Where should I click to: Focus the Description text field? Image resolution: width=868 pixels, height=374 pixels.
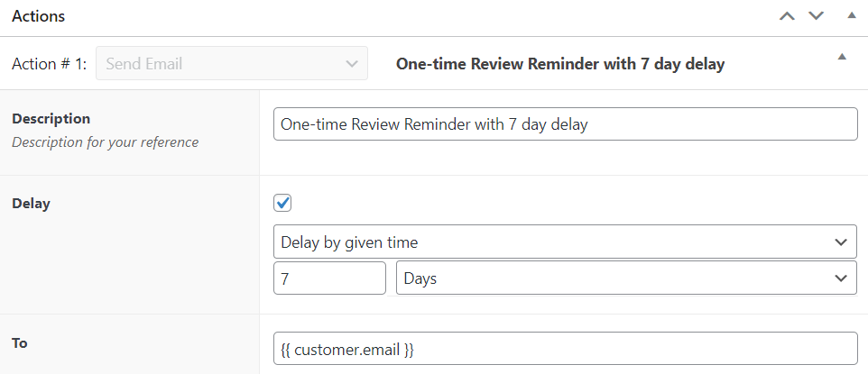point(565,124)
